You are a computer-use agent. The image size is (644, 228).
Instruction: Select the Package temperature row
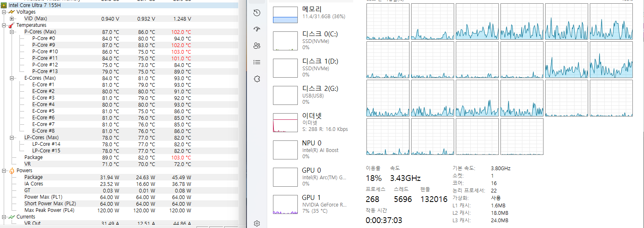point(34,157)
